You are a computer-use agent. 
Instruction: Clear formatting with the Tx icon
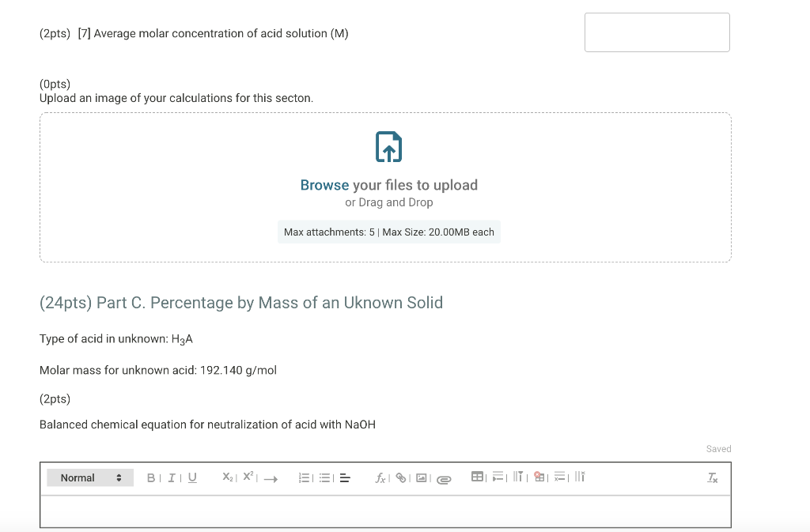pos(713,477)
